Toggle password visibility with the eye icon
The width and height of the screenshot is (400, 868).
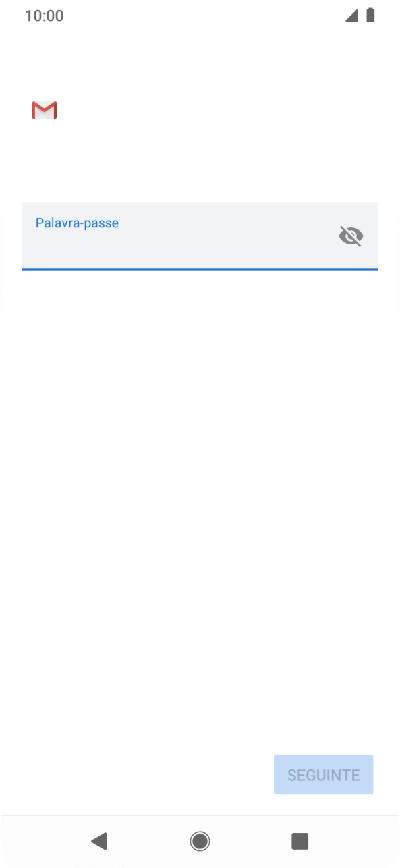click(351, 236)
